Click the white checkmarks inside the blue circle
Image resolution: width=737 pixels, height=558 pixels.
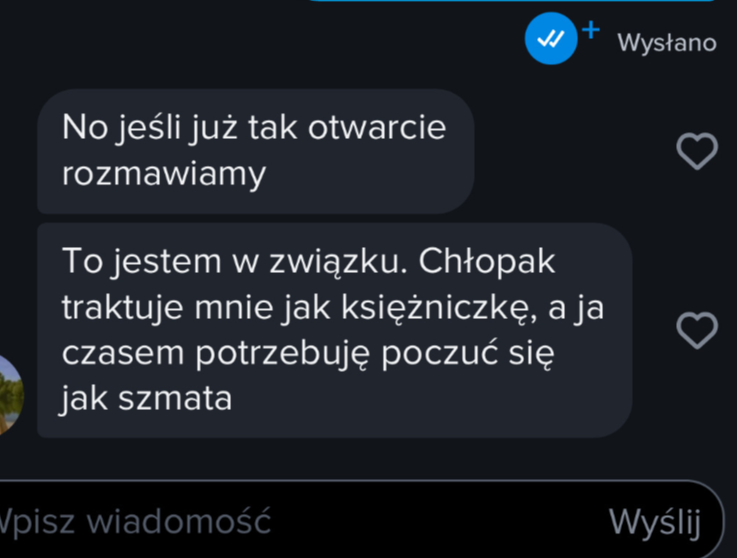click(551, 39)
